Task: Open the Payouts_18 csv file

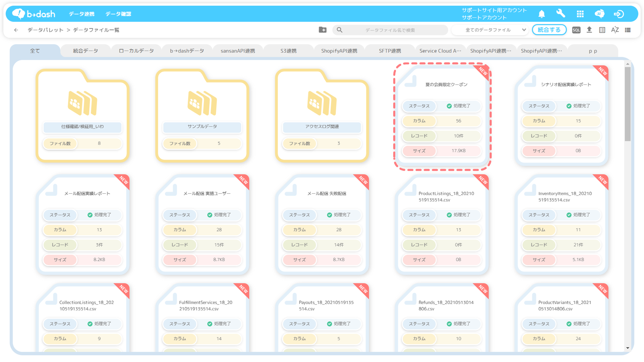Action: (322, 317)
